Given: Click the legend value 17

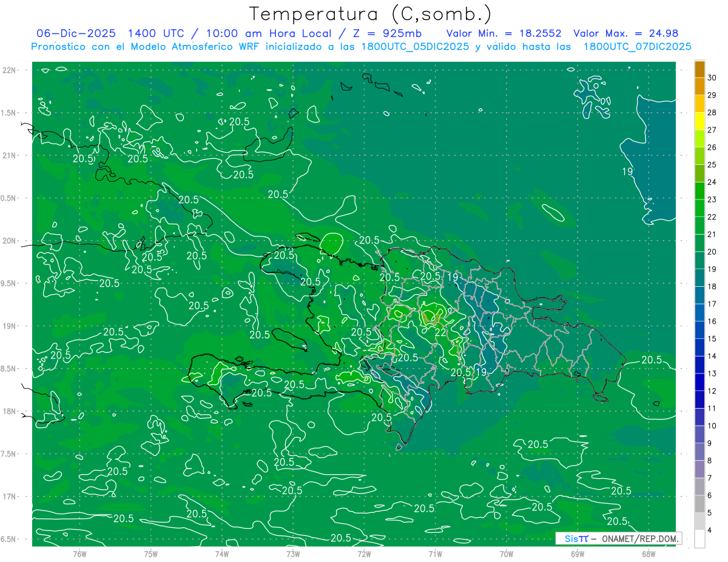Looking at the screenshot, I should [x=712, y=304].
